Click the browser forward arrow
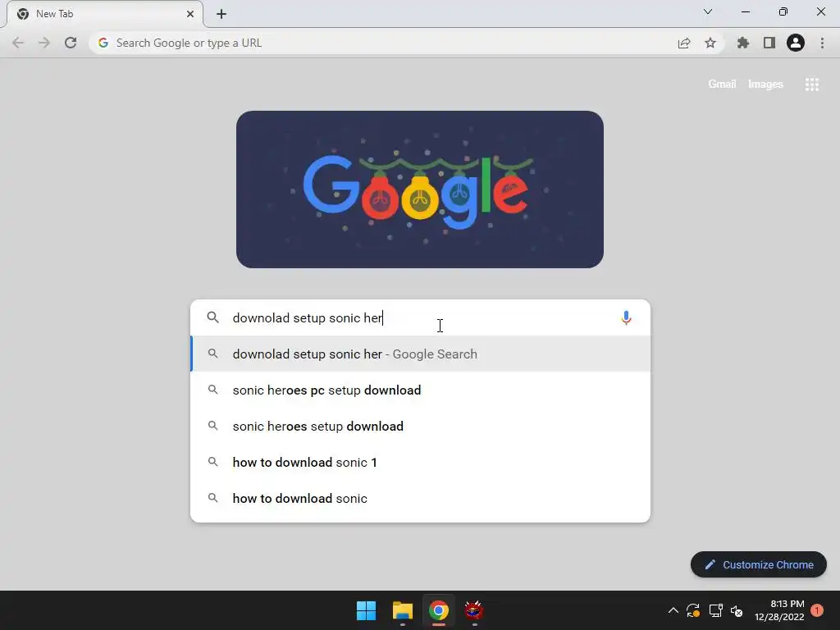 click(44, 43)
